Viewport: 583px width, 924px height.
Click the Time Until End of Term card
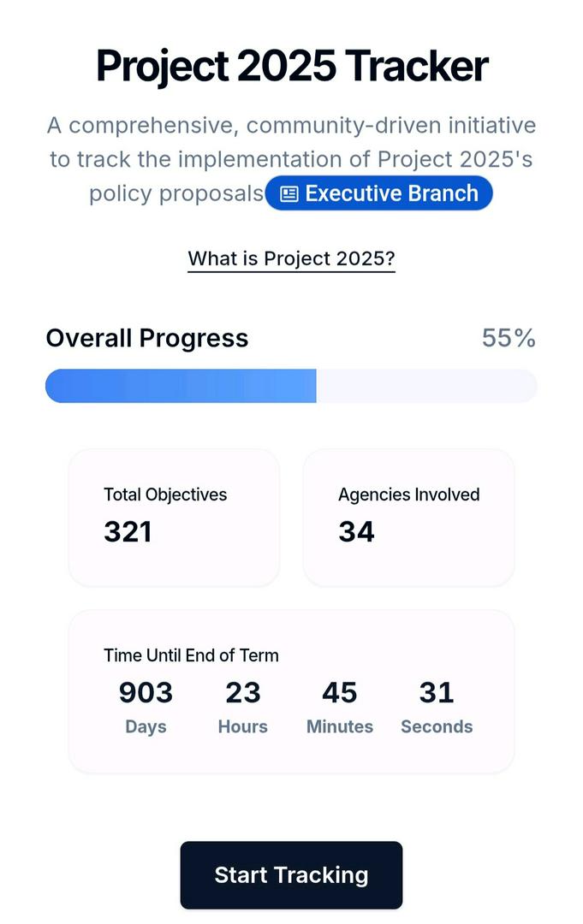[x=291, y=691]
